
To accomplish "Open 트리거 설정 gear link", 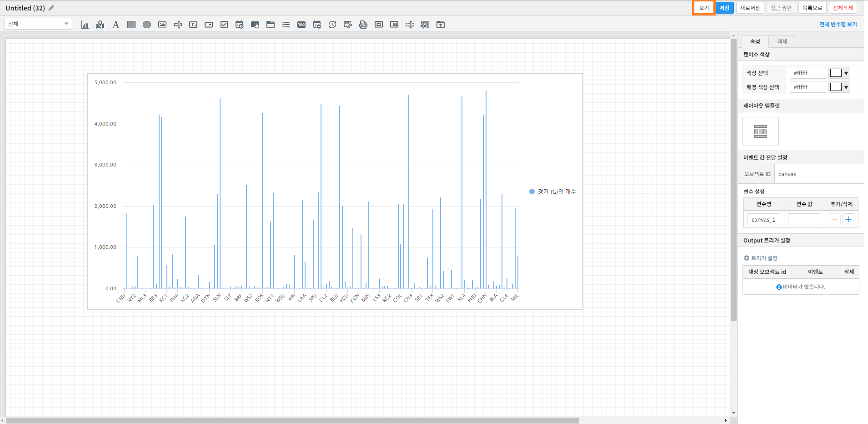I will pos(760,258).
